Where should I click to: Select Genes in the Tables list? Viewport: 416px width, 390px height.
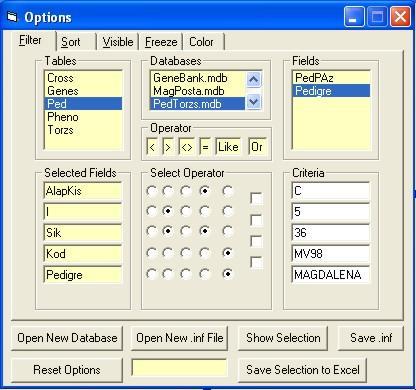click(x=83, y=91)
